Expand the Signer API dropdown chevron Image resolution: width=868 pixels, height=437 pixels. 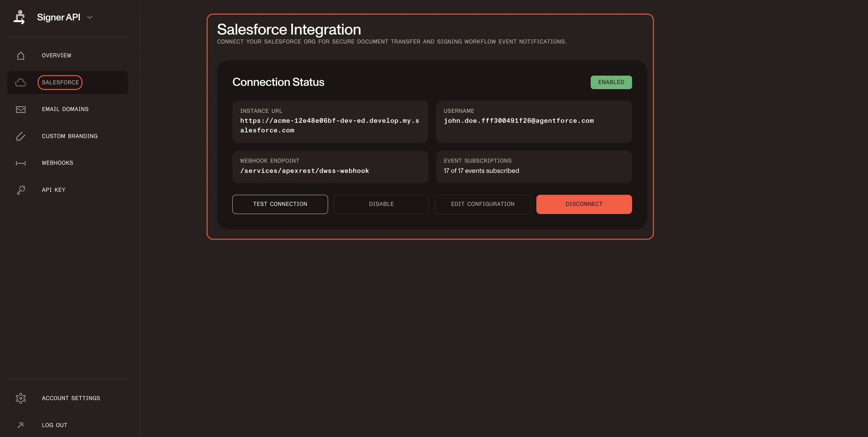point(90,17)
